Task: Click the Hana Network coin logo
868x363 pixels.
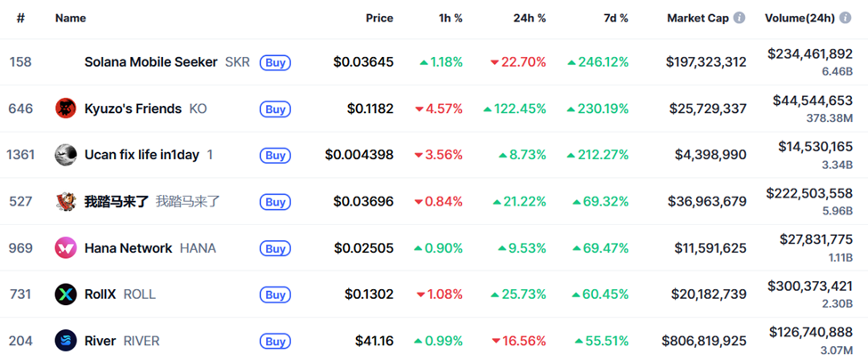Action: pos(65,247)
